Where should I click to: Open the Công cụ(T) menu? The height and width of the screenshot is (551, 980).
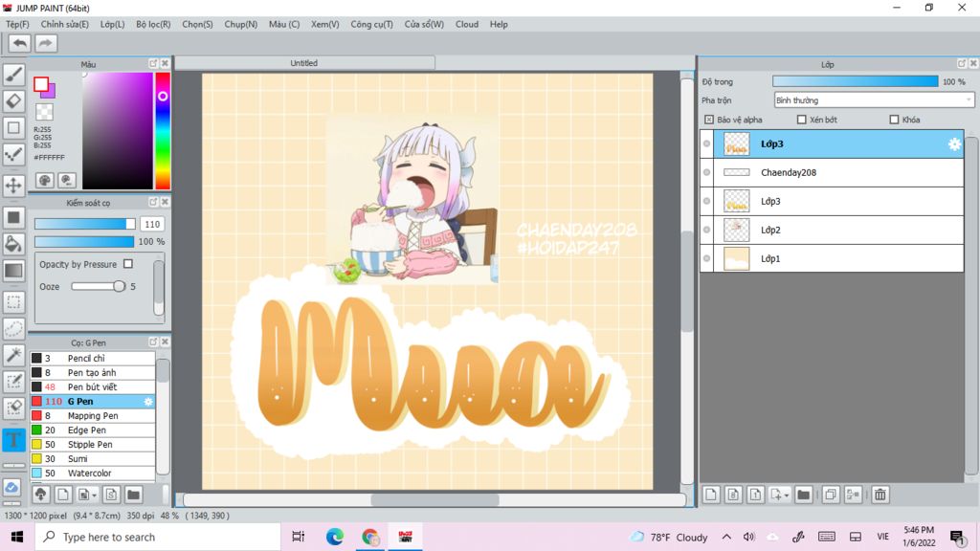(371, 24)
